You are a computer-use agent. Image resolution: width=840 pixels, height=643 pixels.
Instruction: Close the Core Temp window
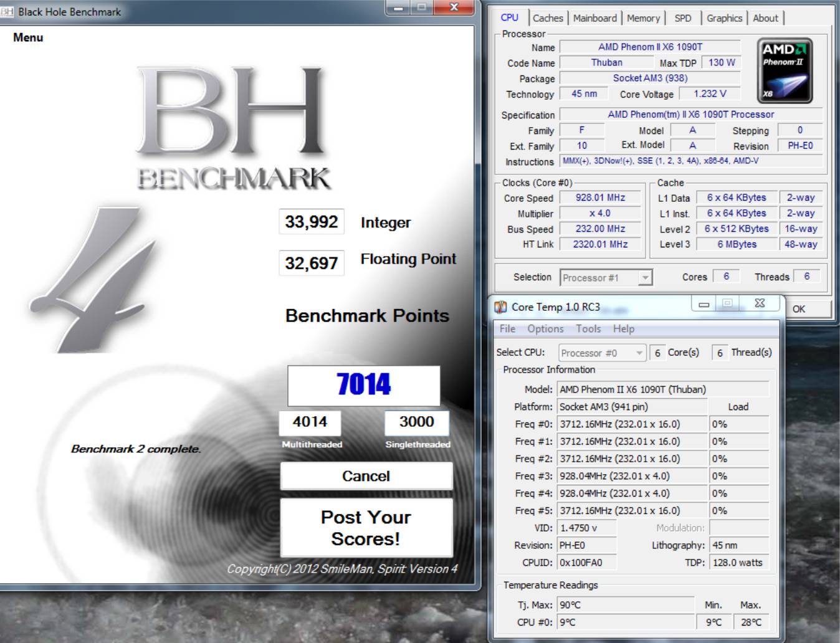tap(760, 303)
